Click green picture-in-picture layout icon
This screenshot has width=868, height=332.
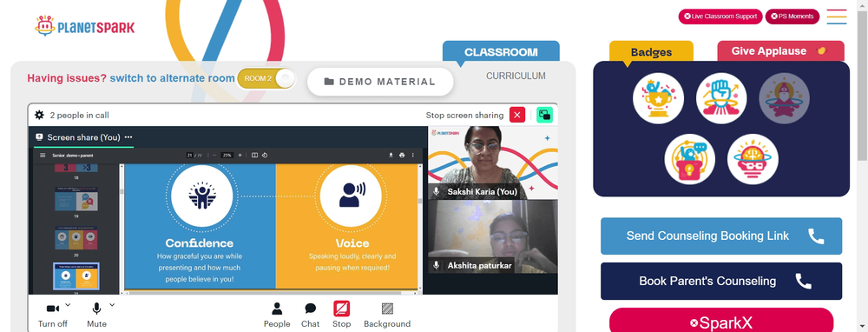pos(545,115)
